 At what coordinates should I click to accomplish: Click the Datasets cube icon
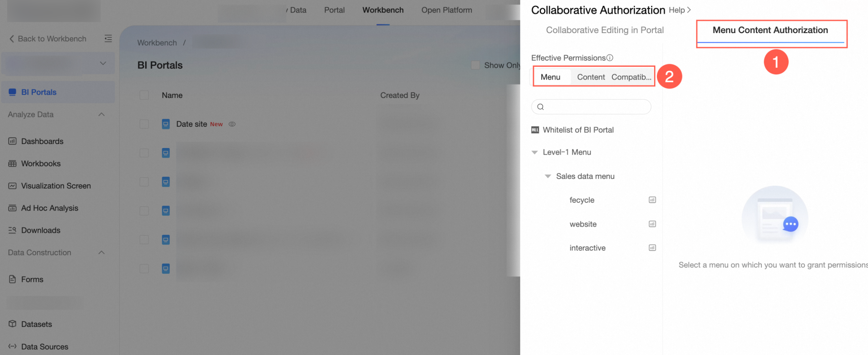tap(12, 324)
